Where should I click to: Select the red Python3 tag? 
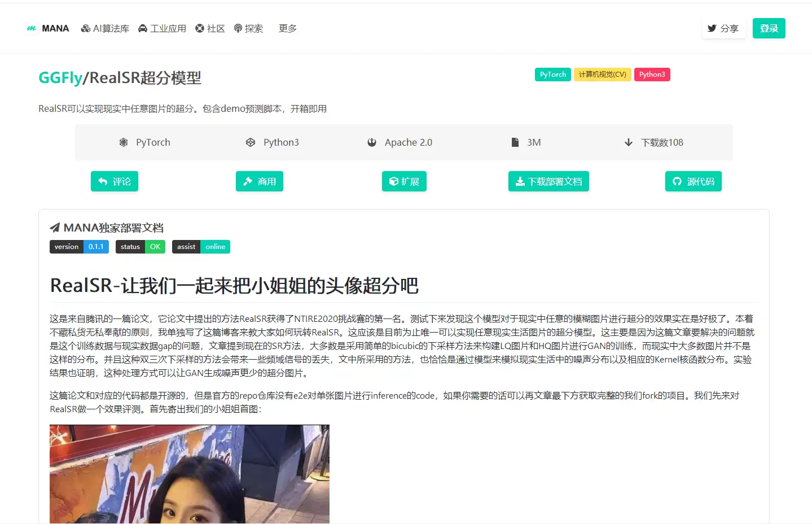pyautogui.click(x=652, y=75)
